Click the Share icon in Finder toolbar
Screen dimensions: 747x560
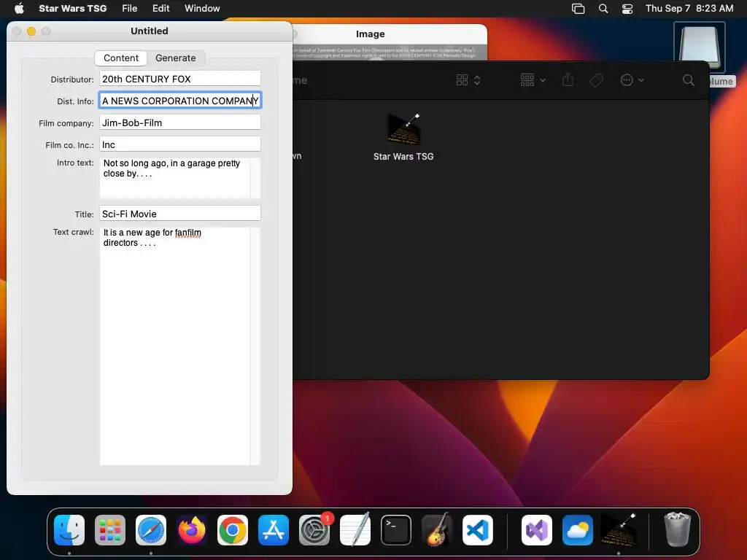(568, 80)
